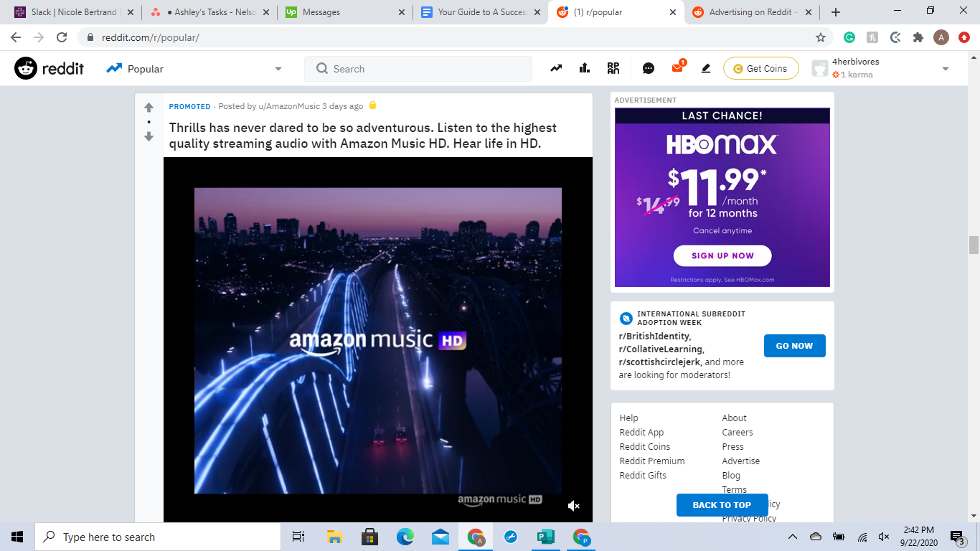Image resolution: width=980 pixels, height=551 pixels.
Task: Downvote the AmazonMusic promoted post
Action: [149, 136]
